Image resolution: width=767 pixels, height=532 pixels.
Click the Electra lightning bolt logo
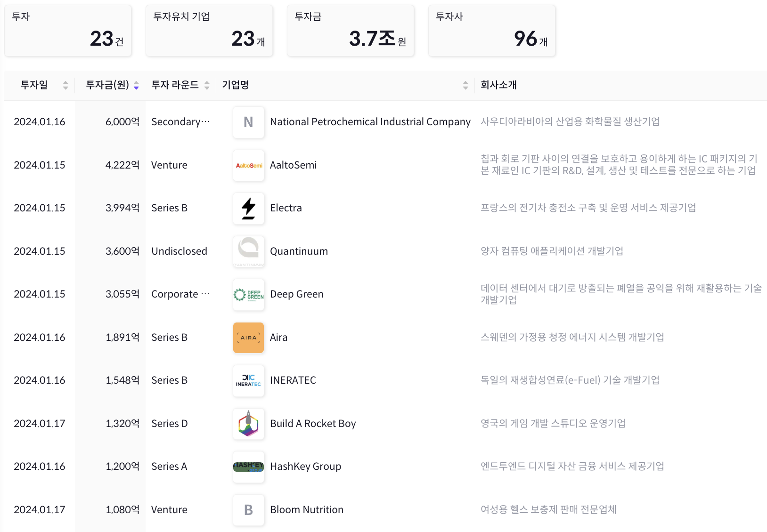[248, 209]
